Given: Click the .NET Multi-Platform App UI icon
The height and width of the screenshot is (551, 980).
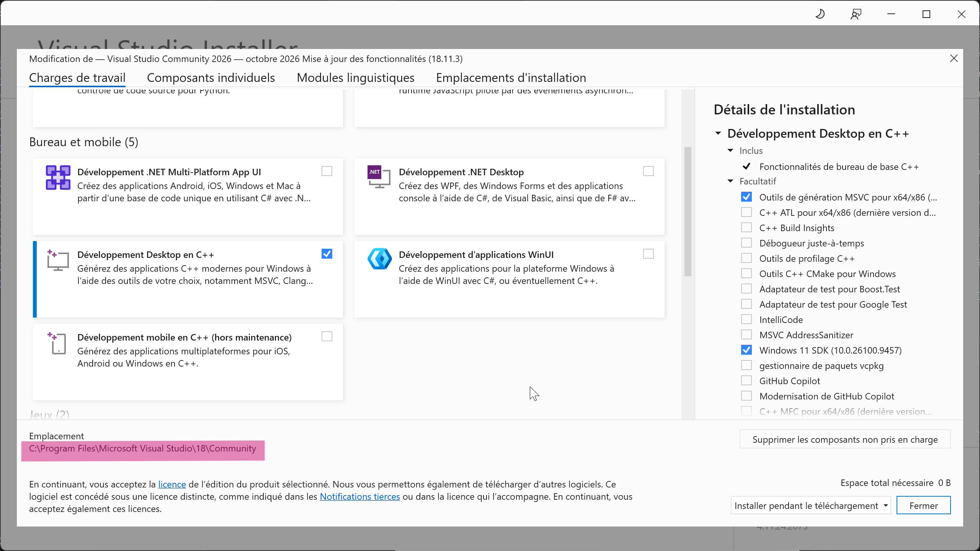Looking at the screenshot, I should pos(58,178).
